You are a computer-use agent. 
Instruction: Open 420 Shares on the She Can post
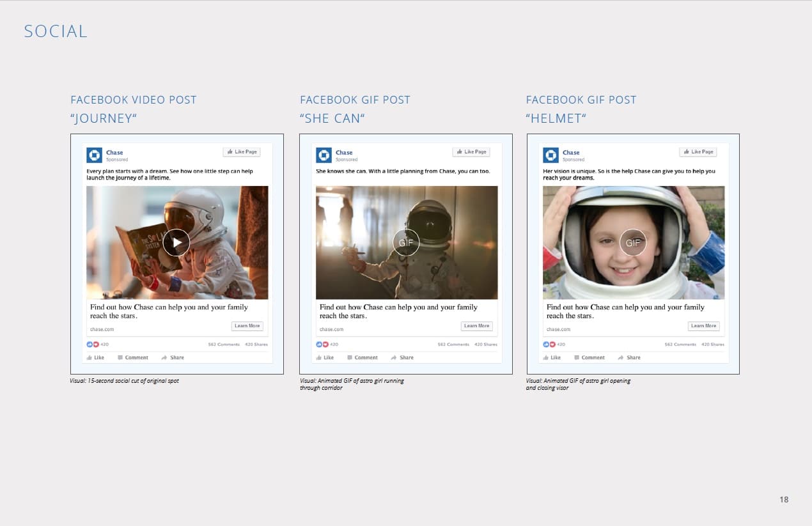[486, 344]
